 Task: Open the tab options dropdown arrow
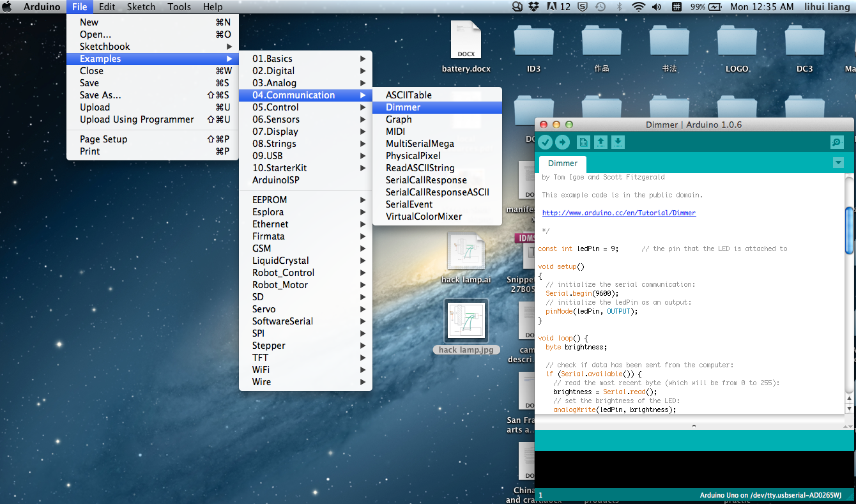tap(839, 163)
